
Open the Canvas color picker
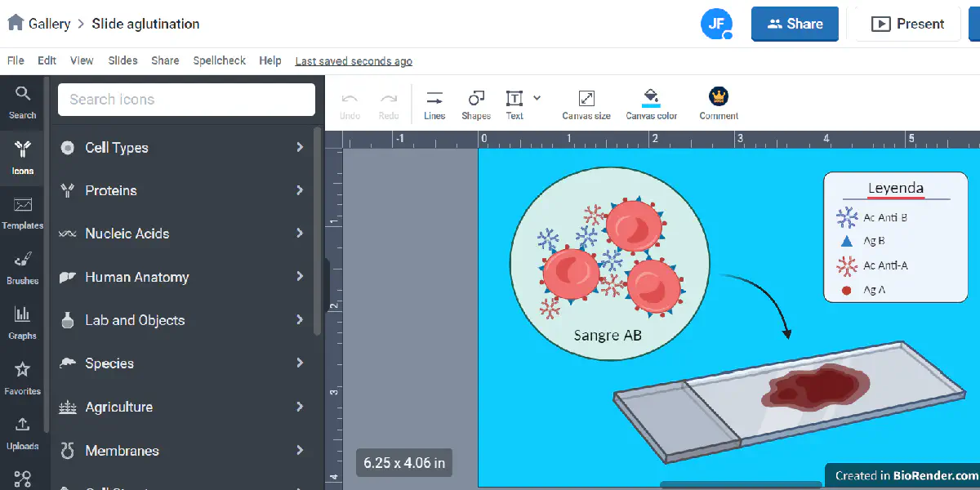(x=651, y=105)
